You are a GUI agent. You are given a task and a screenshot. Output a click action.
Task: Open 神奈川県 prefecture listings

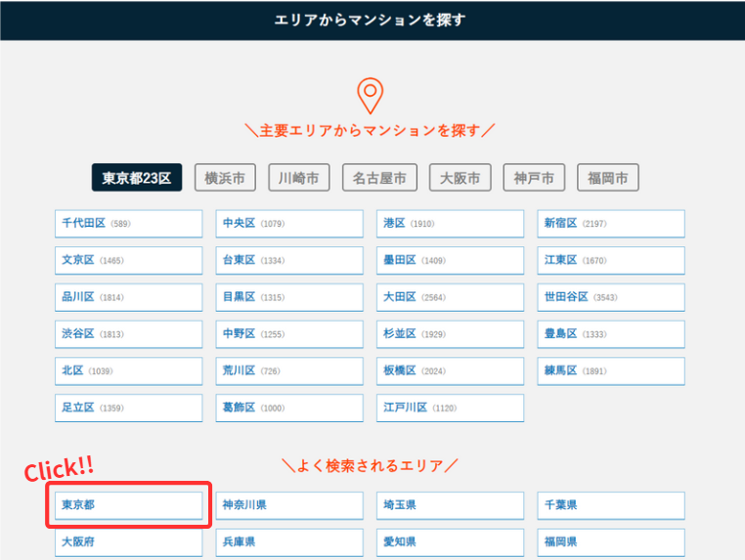point(289,505)
